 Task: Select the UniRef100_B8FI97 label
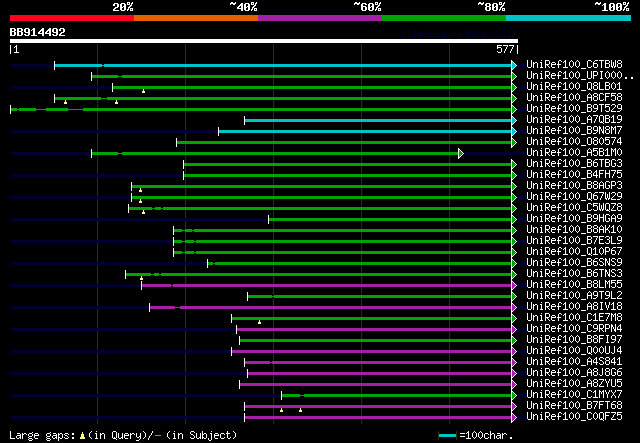574,339
